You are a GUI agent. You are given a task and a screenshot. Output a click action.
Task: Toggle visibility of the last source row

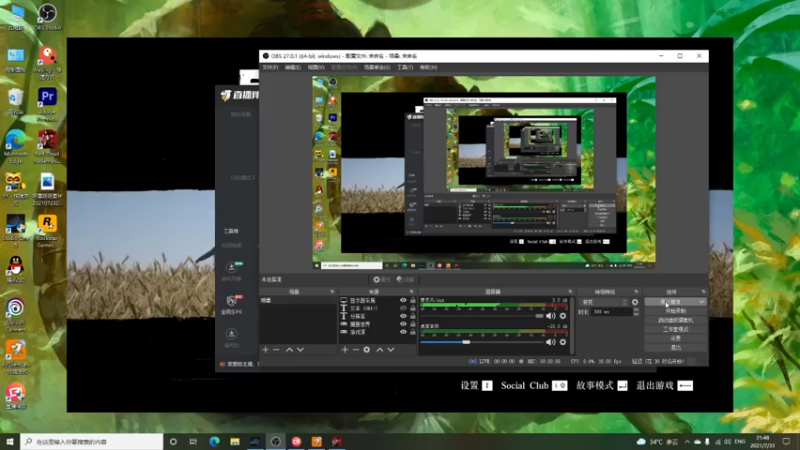[x=403, y=332]
